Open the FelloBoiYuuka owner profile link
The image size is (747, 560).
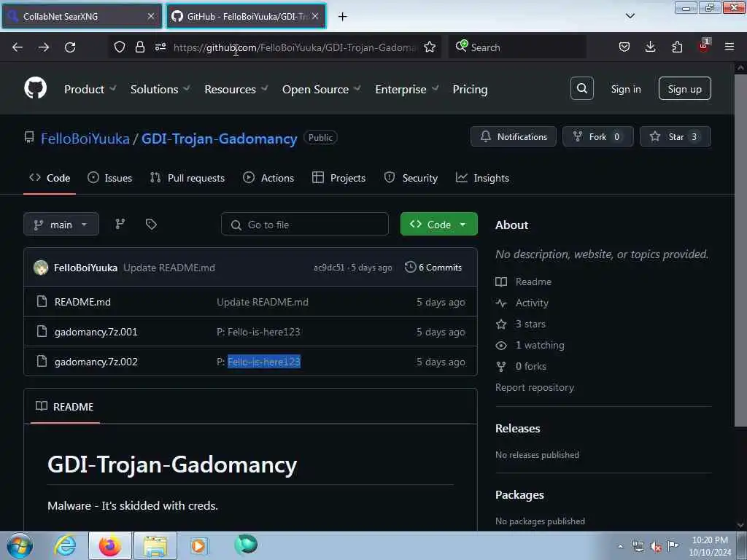pos(85,139)
